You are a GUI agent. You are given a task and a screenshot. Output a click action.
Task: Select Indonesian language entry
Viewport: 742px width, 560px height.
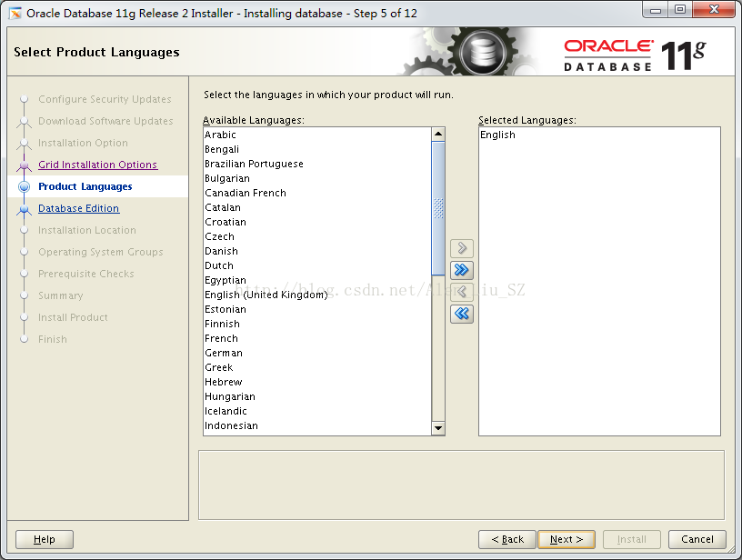[x=317, y=425]
